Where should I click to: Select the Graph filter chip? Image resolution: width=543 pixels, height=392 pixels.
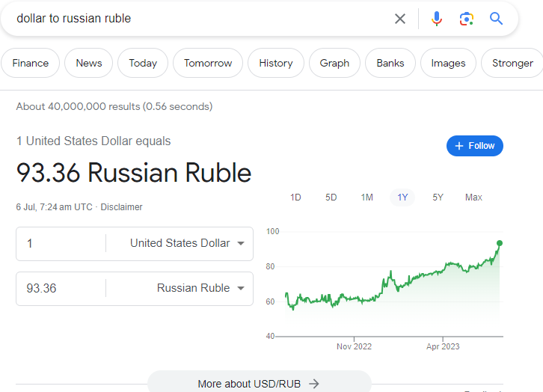334,63
